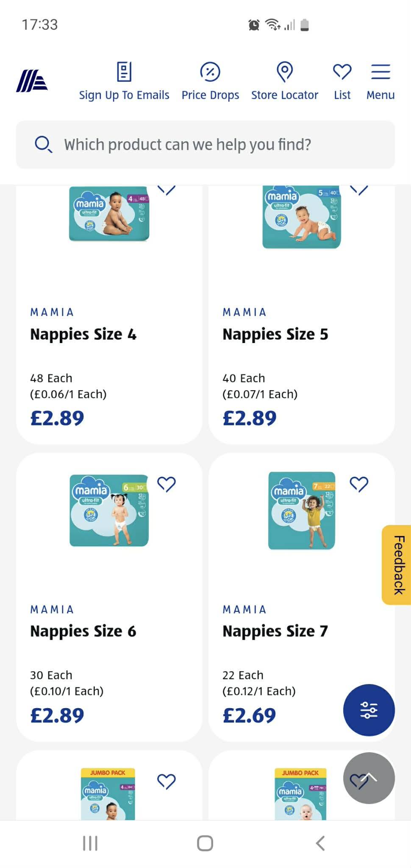The image size is (411, 868).
Task: Open the List heart icon in header
Action: (x=342, y=71)
